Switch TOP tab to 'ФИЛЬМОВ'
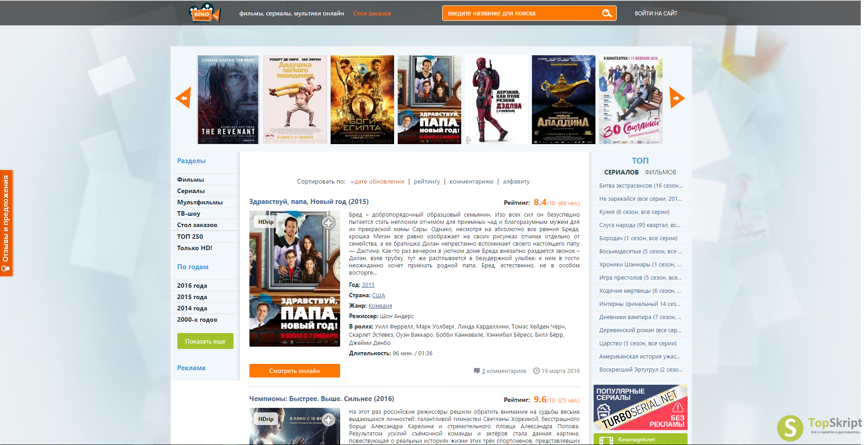Screen dimensions: 868x445 click(660, 172)
